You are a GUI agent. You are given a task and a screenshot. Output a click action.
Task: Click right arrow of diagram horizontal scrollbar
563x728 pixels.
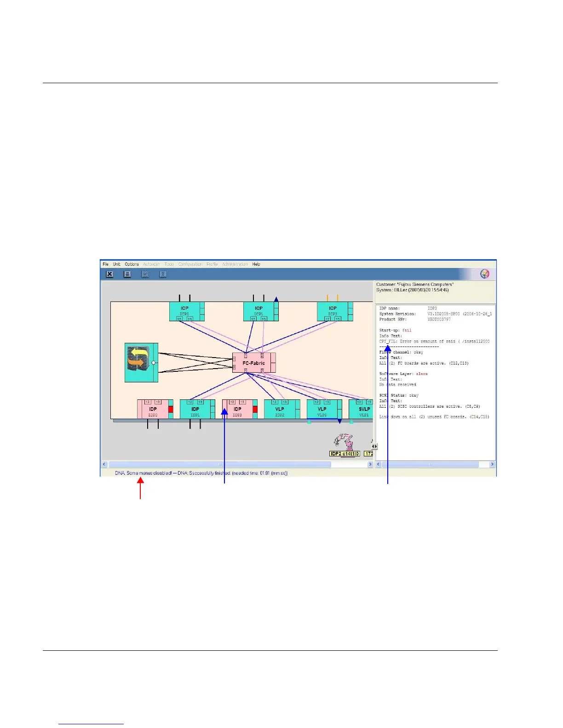tap(370, 465)
